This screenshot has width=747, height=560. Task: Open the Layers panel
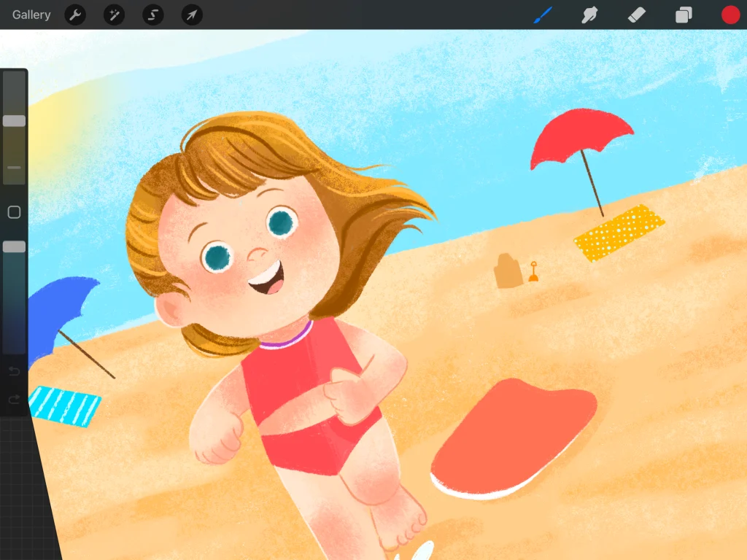point(684,15)
